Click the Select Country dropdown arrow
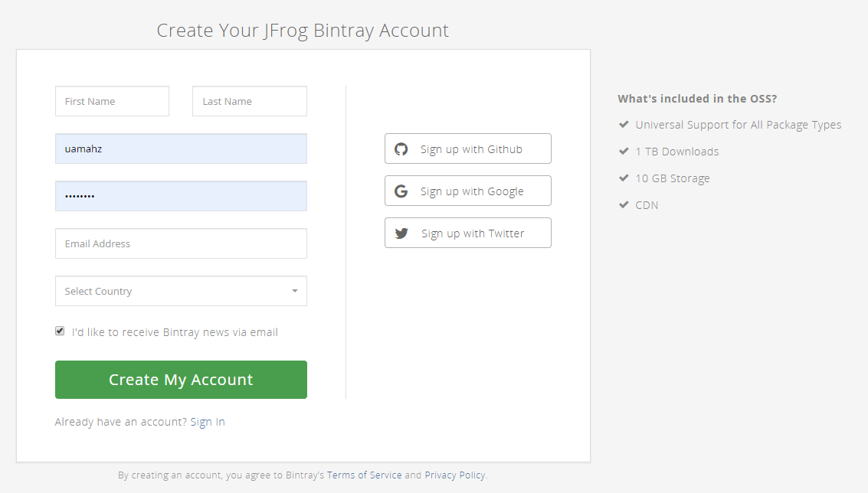868x493 pixels. coord(295,291)
